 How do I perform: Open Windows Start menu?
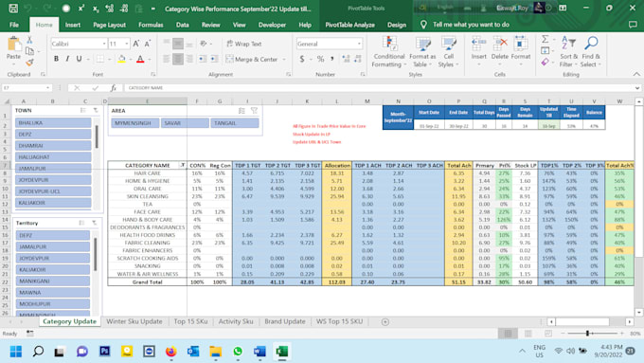(15, 352)
